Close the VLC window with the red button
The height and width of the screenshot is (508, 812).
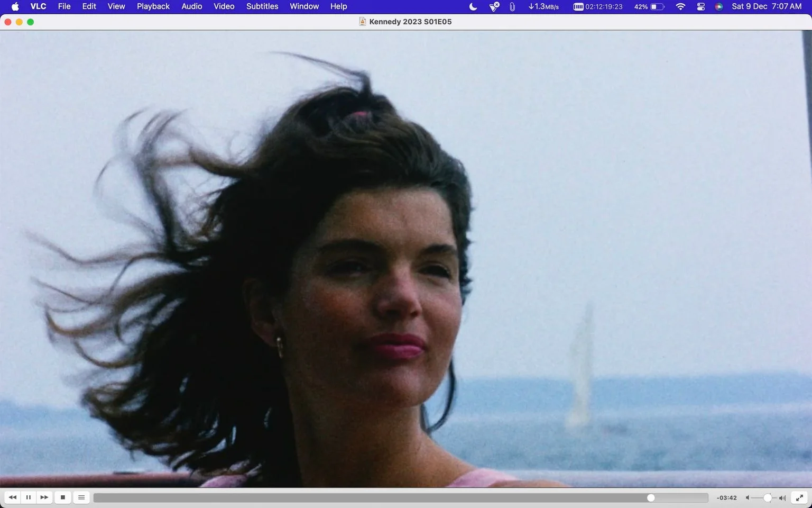8,22
